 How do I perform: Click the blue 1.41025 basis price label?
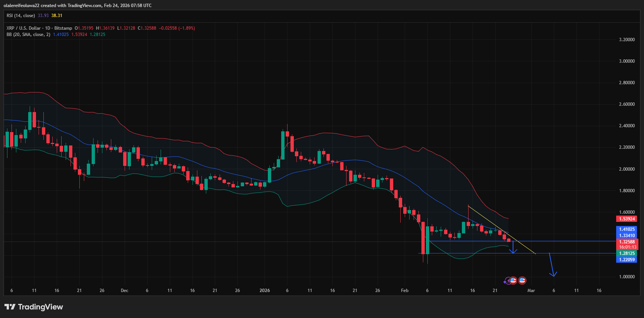[627, 229]
